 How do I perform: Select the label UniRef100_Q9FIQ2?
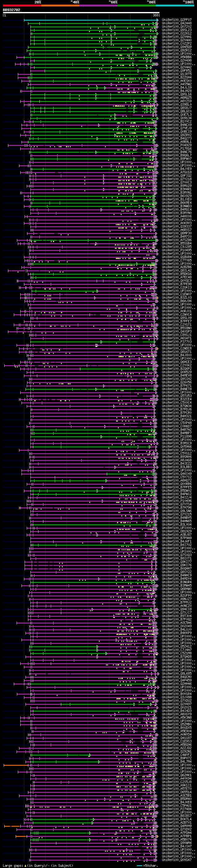click(x=176, y=176)
